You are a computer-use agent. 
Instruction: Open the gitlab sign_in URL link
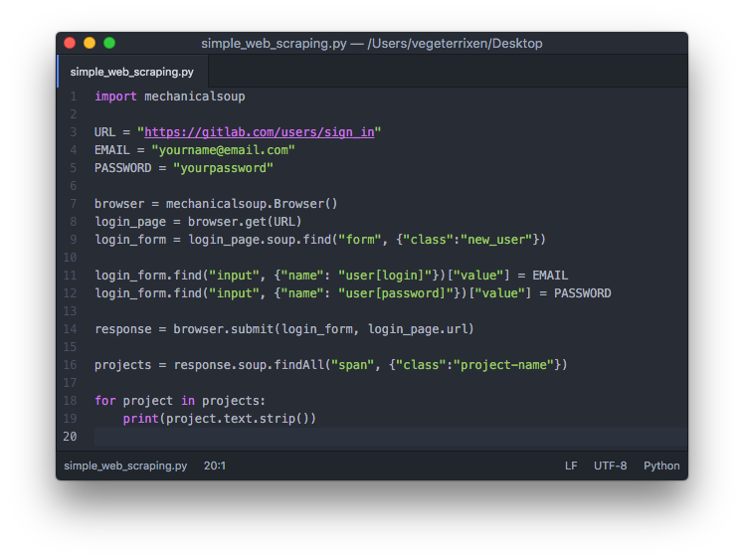(x=259, y=132)
